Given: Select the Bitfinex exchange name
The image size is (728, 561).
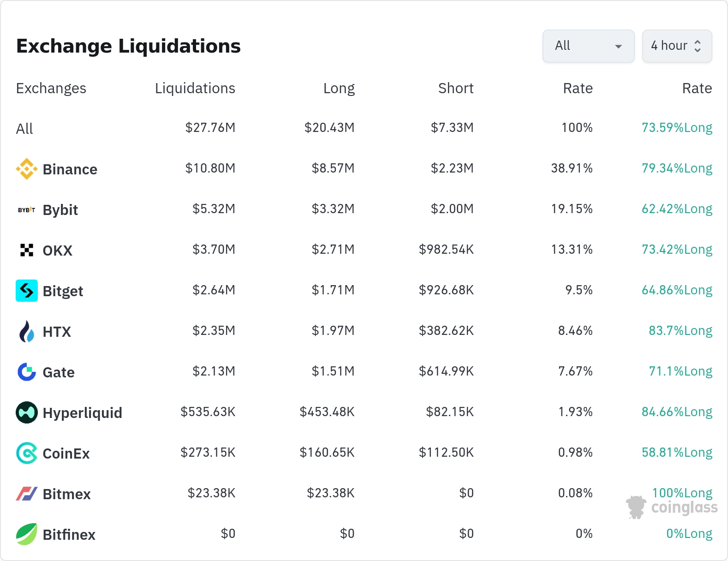Looking at the screenshot, I should click(69, 535).
